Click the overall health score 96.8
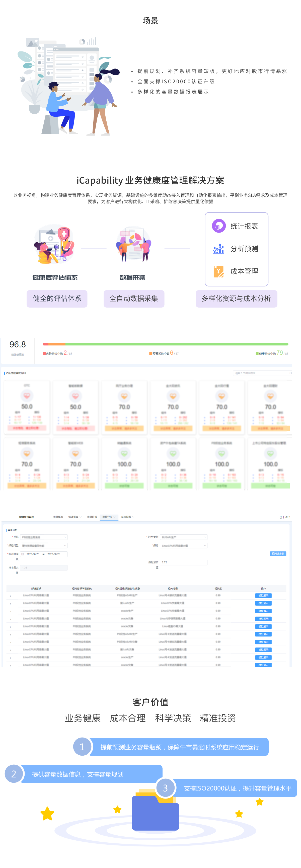The width and height of the screenshot is (301, 868). [18, 344]
